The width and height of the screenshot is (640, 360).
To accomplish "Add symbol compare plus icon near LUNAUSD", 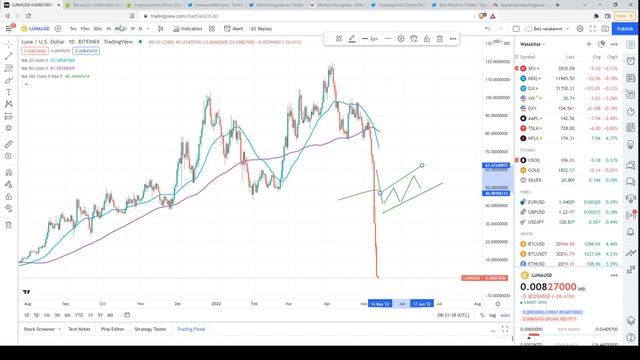I will point(58,29).
